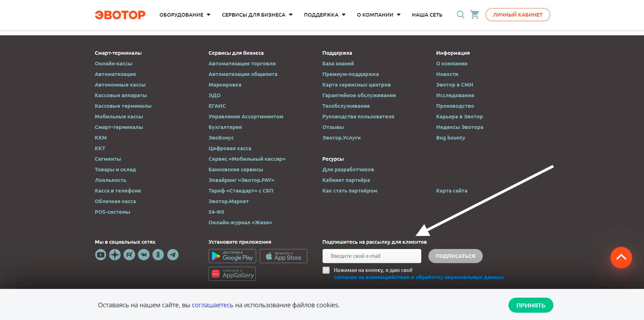Open the Автоматизация торговли footer link
This screenshot has height=320, width=644.
click(242, 64)
